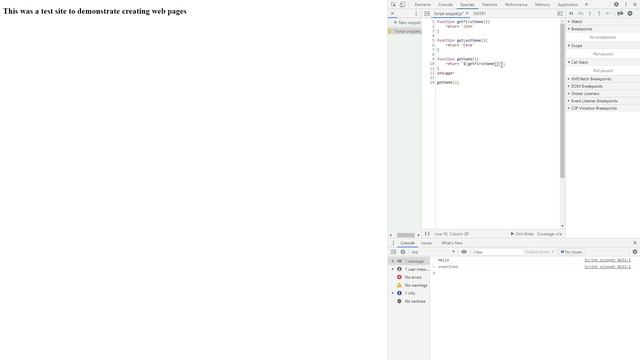Image resolution: width=640 pixels, height=360 pixels.
Task: Click navigator pane horizontal scrollbar
Action: click(406, 235)
